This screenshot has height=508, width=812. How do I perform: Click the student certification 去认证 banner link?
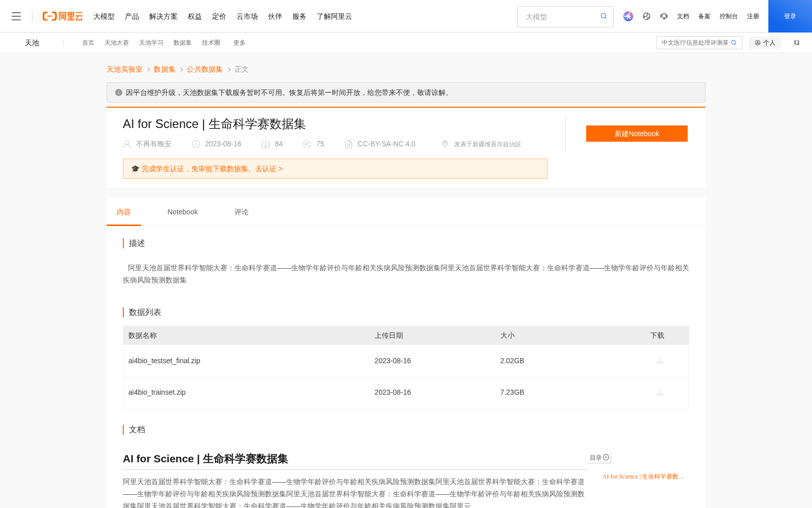click(269, 169)
